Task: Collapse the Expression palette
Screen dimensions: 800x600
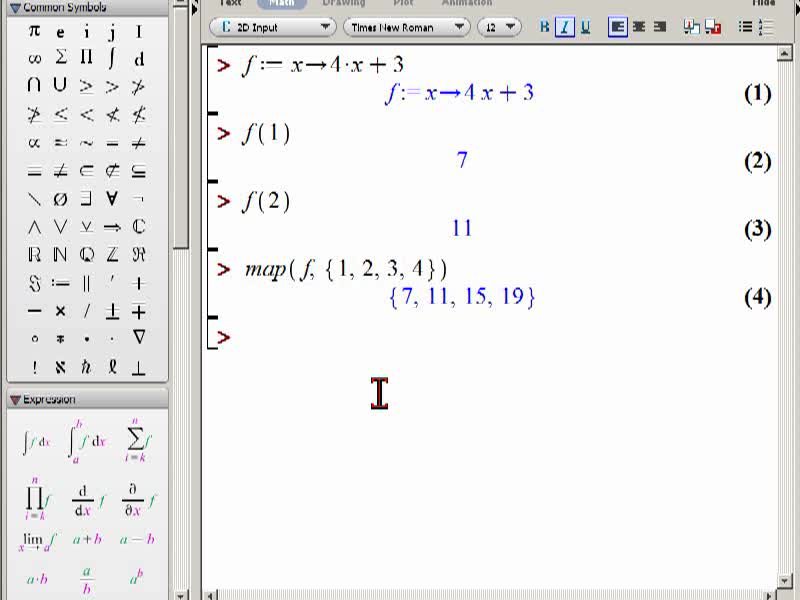Action: click(15, 399)
